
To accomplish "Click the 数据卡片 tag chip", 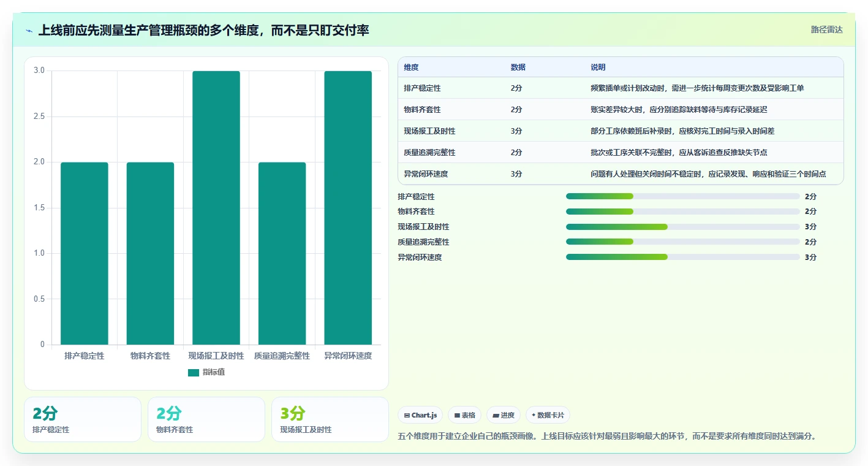I will tap(548, 415).
